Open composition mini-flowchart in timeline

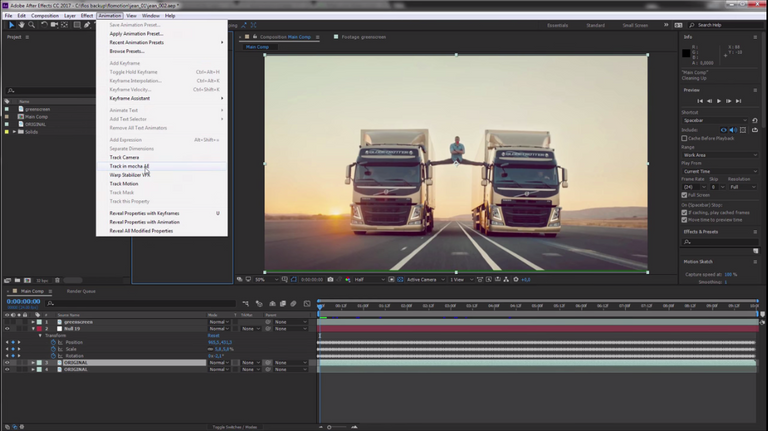(246, 304)
